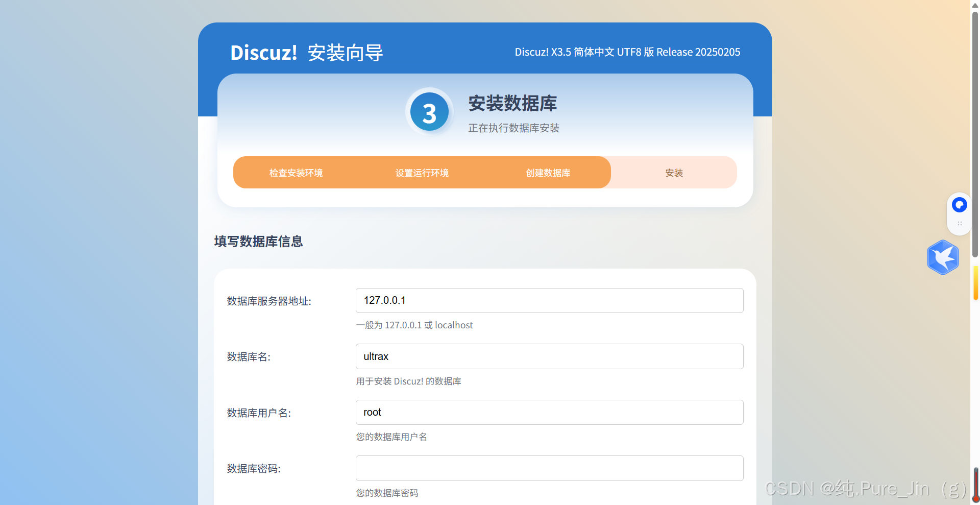The width and height of the screenshot is (980, 505).
Task: Focus the database name field containing ultrax
Action: (x=549, y=356)
